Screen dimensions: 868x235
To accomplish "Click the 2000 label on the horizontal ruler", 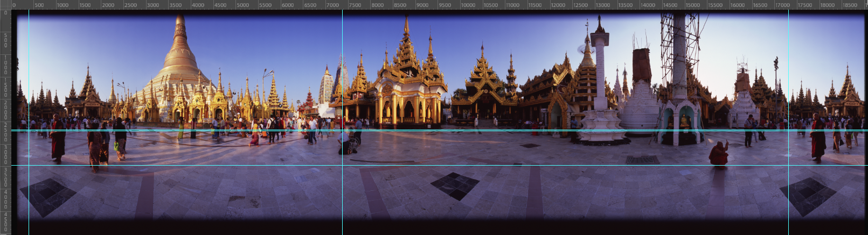I will (x=108, y=5).
